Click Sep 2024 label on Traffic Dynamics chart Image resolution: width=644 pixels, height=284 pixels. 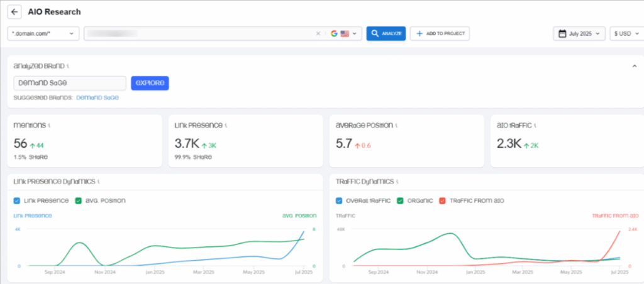point(378,272)
